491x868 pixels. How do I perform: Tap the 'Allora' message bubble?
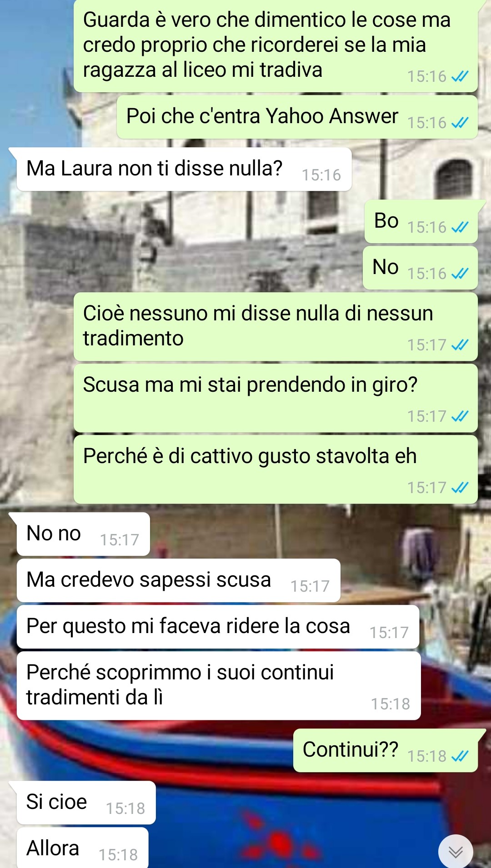point(83,848)
